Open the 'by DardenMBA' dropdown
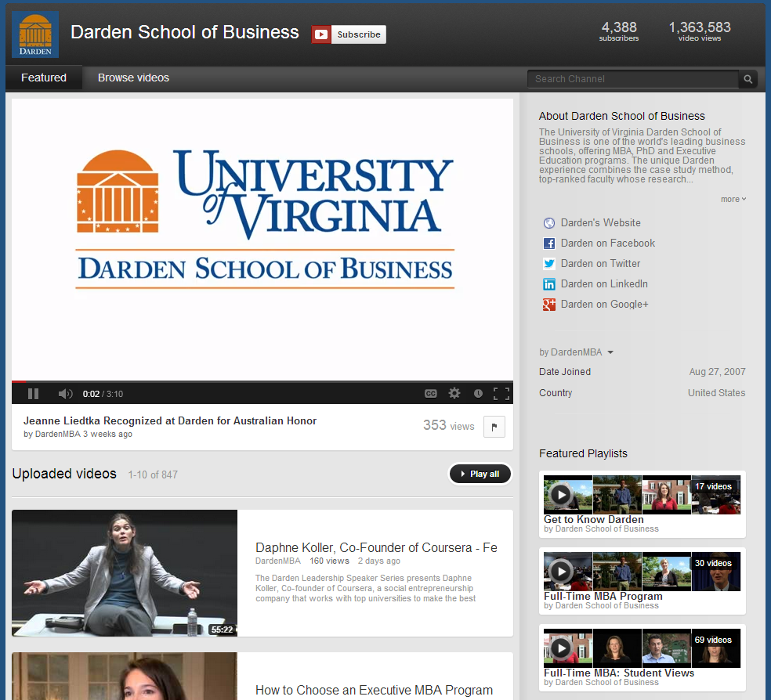771x700 pixels. coord(577,352)
